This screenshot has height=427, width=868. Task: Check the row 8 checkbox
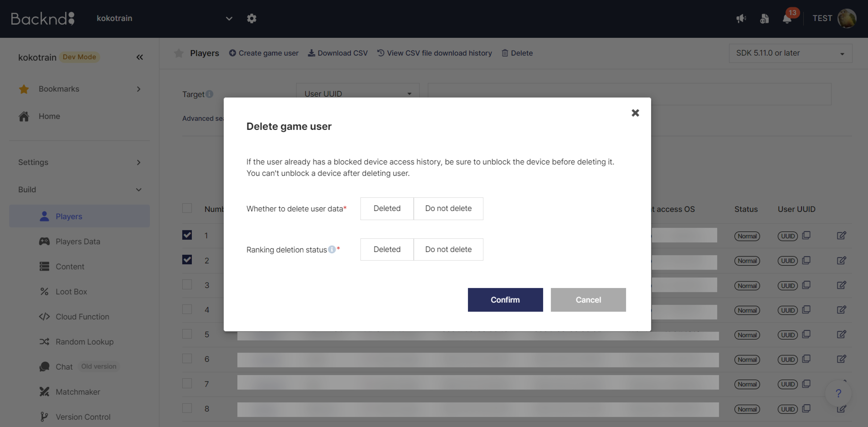click(x=187, y=408)
